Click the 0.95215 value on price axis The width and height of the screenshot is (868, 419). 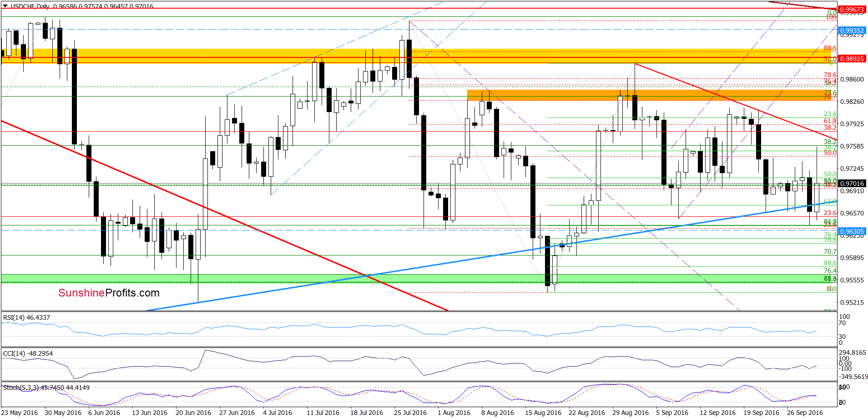[852, 302]
